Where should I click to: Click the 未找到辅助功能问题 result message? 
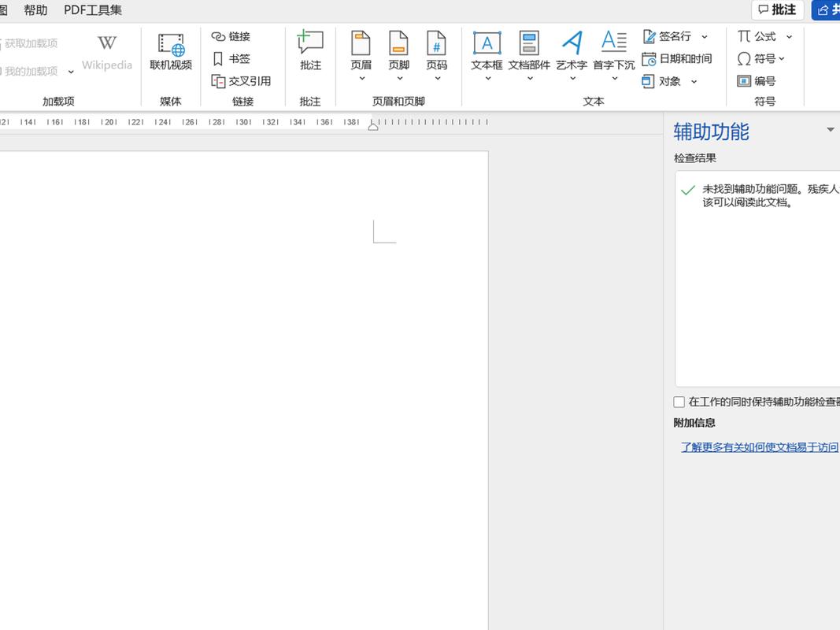770,195
